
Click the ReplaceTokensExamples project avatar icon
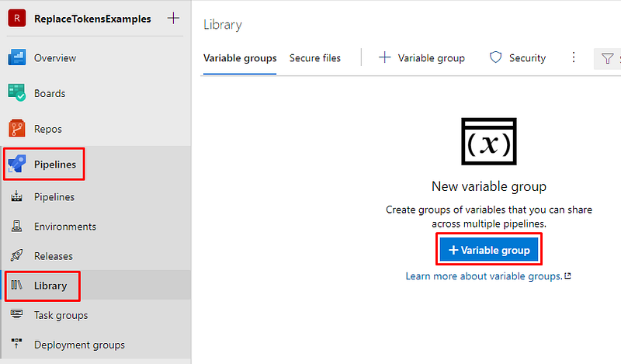(x=16, y=18)
